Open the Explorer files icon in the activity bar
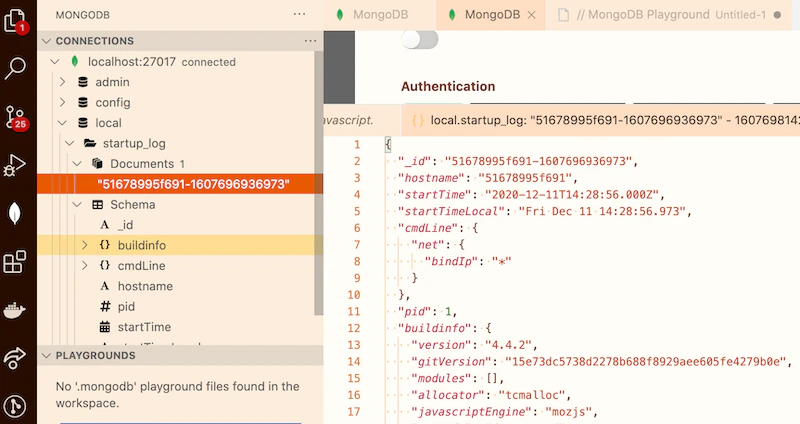800x424 pixels. tap(15, 20)
